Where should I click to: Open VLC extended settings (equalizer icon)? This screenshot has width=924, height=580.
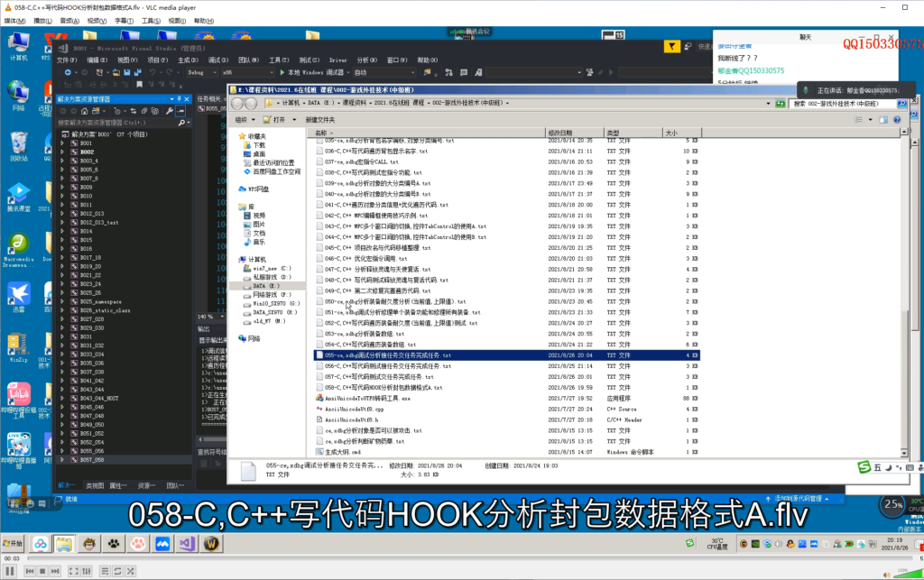[87, 571]
